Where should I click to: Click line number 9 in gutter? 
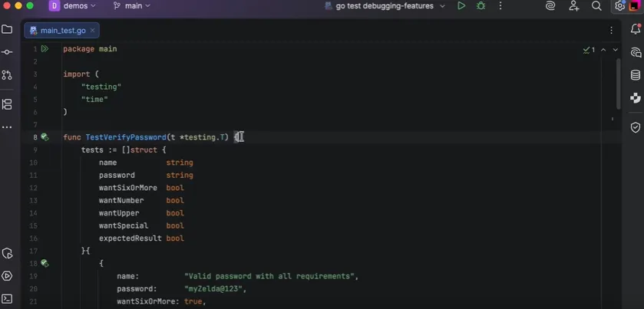pyautogui.click(x=35, y=150)
